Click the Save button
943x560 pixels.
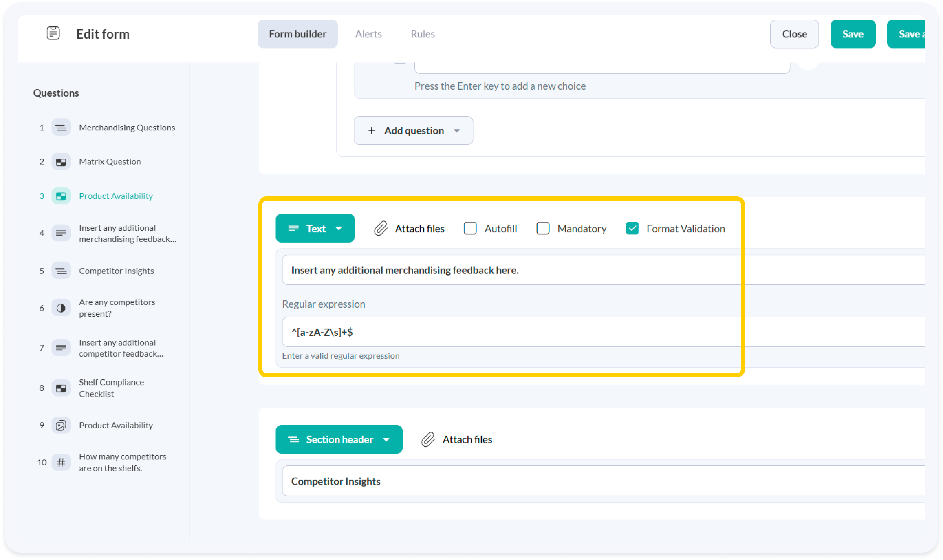(853, 34)
